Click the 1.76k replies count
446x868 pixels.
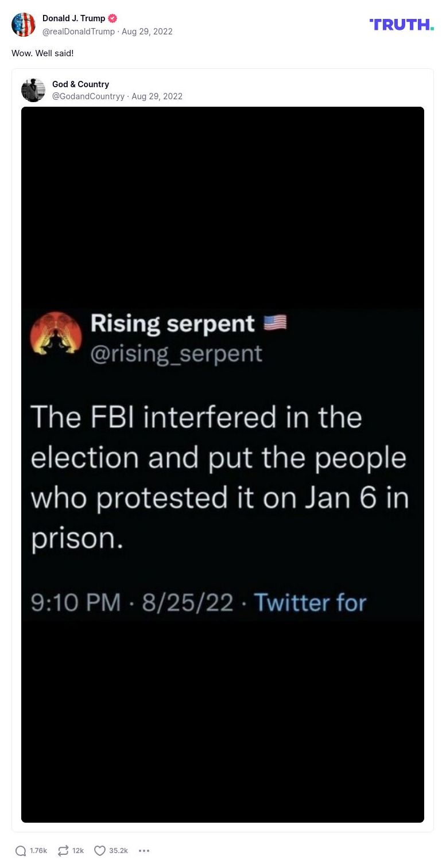point(38,851)
